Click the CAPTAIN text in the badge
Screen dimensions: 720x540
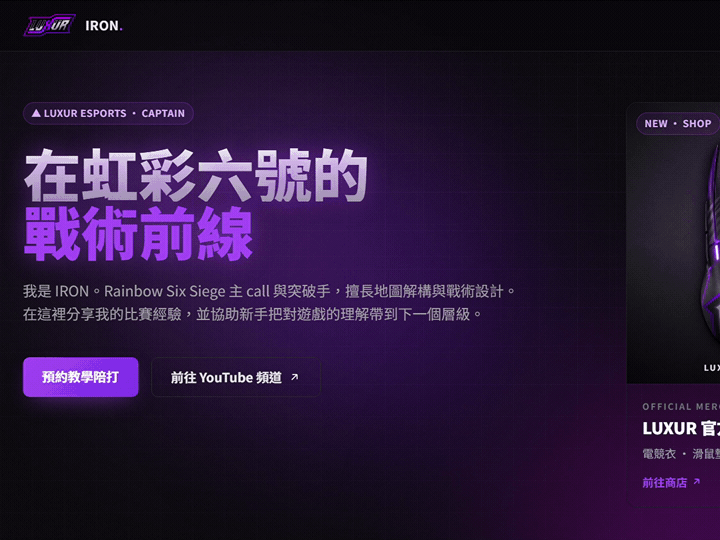pos(163,113)
